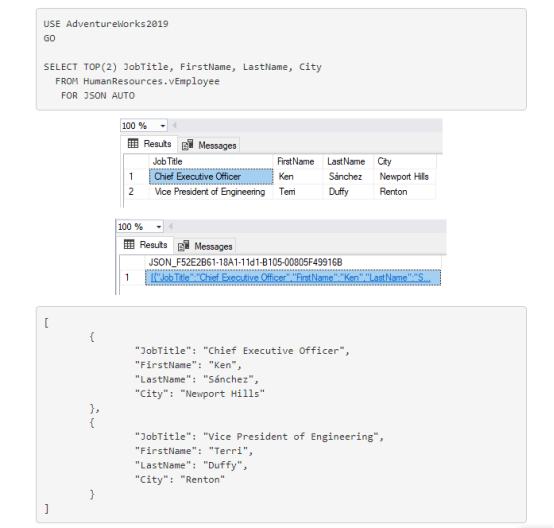Click the Messages icon in lower pane
Viewport: 554px width, 528px height.
click(183, 246)
